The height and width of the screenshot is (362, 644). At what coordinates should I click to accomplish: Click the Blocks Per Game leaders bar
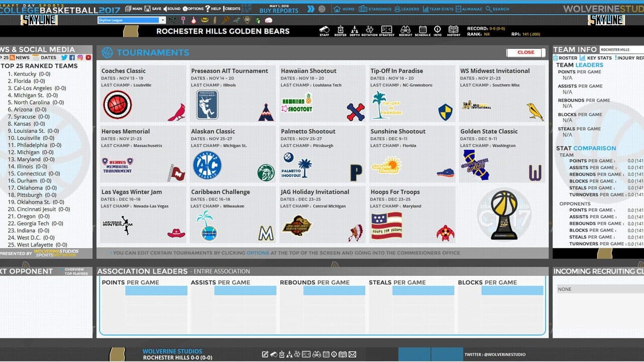(512, 291)
